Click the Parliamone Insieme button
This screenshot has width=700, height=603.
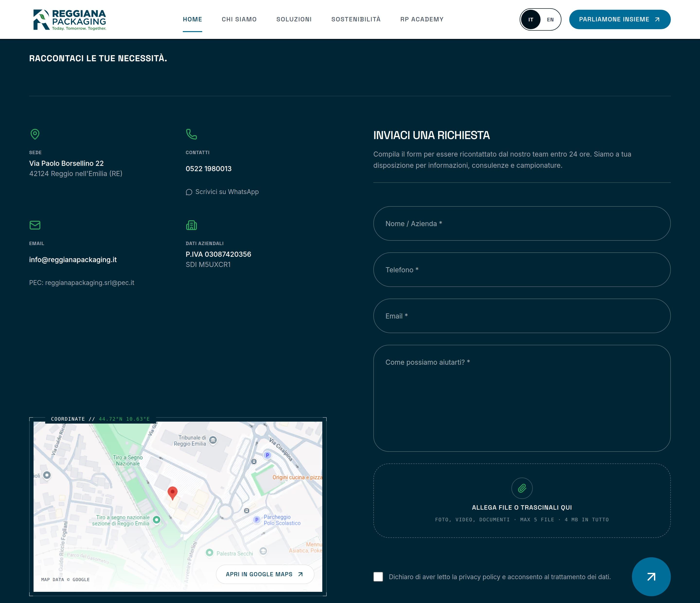620,19
